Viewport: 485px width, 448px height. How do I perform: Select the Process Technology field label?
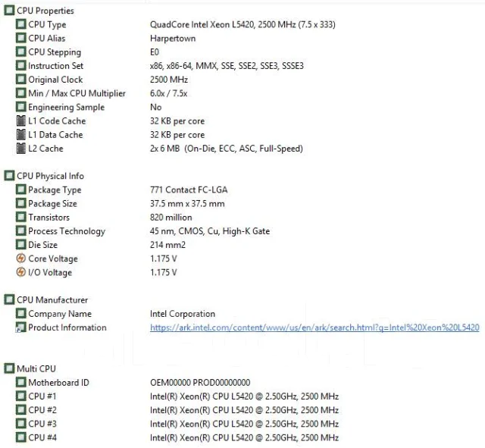coord(67,231)
